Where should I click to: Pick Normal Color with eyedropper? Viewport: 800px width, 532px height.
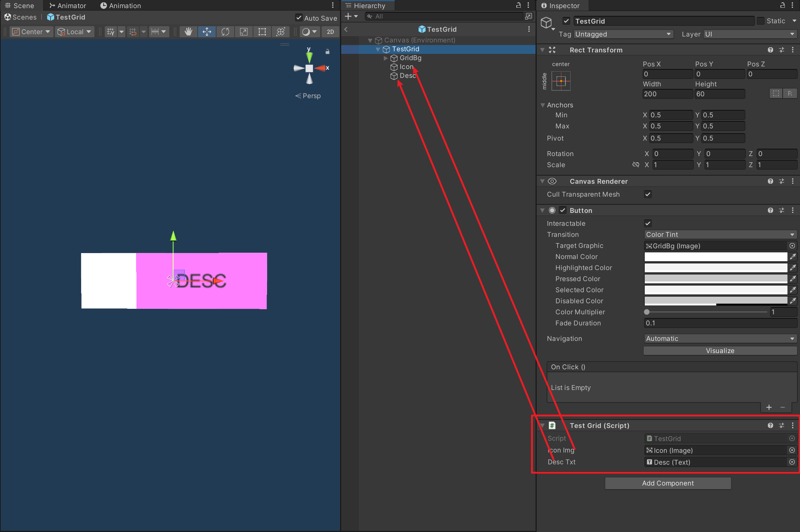793,257
